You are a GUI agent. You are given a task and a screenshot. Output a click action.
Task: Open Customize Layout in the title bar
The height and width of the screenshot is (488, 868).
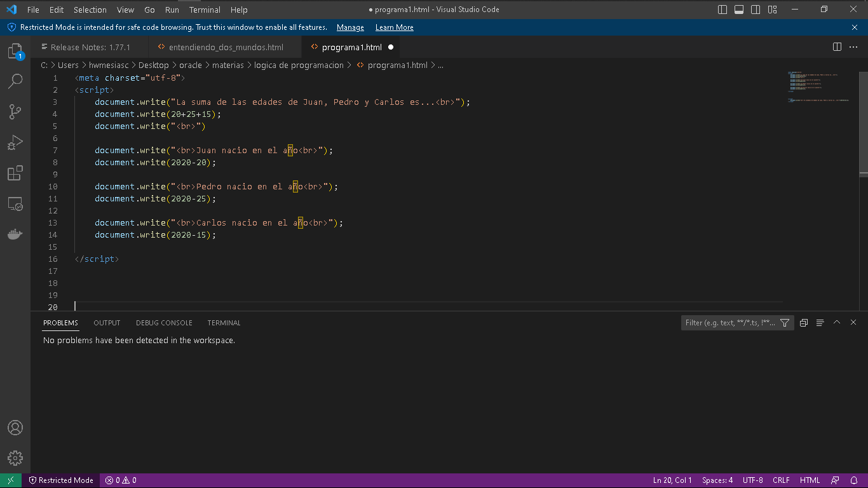click(772, 10)
